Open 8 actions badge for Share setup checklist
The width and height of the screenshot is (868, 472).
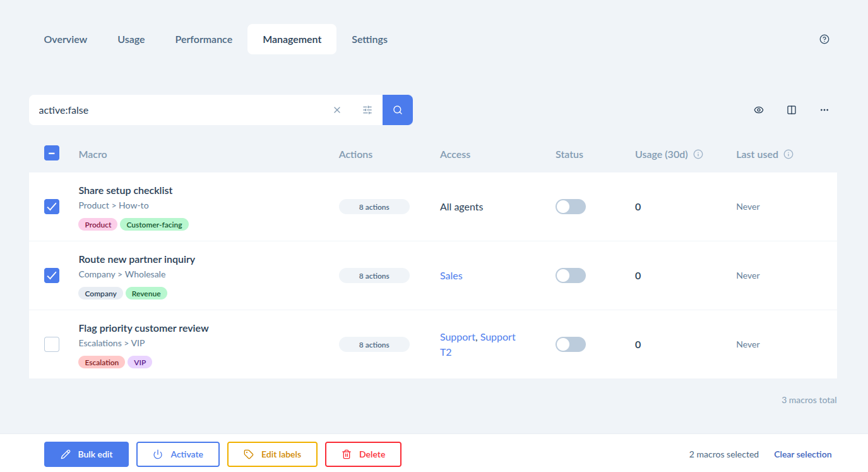[x=374, y=207]
